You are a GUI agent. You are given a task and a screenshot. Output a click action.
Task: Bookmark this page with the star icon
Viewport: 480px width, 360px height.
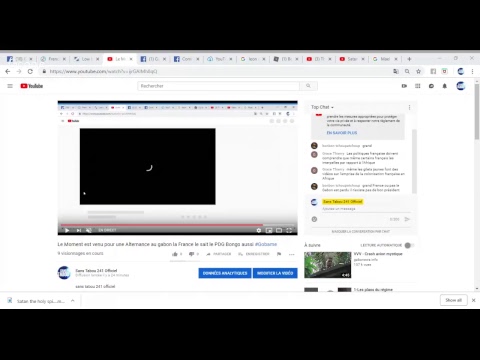pos(418,71)
